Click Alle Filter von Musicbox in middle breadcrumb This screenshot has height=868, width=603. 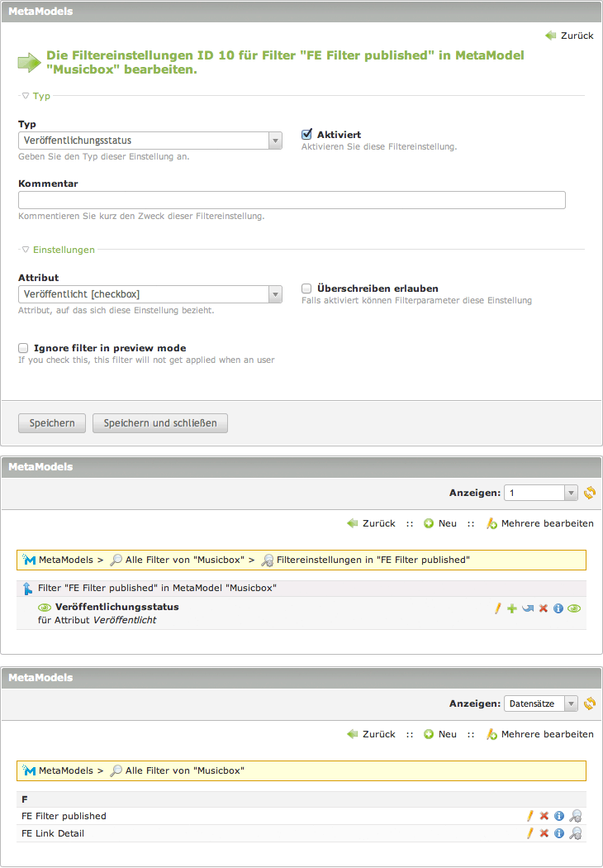(184, 560)
